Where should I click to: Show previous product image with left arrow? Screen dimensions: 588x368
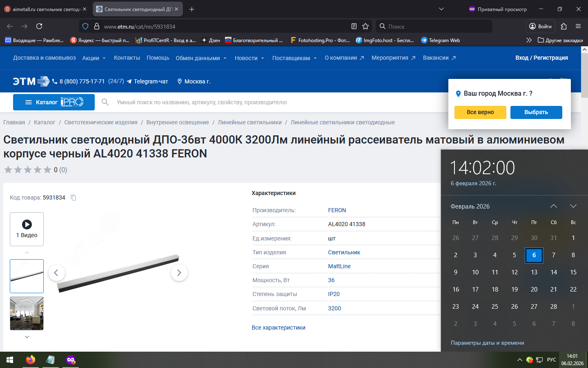pos(56,273)
